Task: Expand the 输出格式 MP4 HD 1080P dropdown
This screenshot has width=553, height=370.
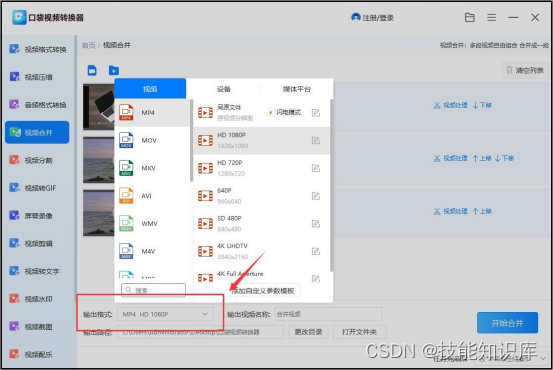Action: pos(165,314)
